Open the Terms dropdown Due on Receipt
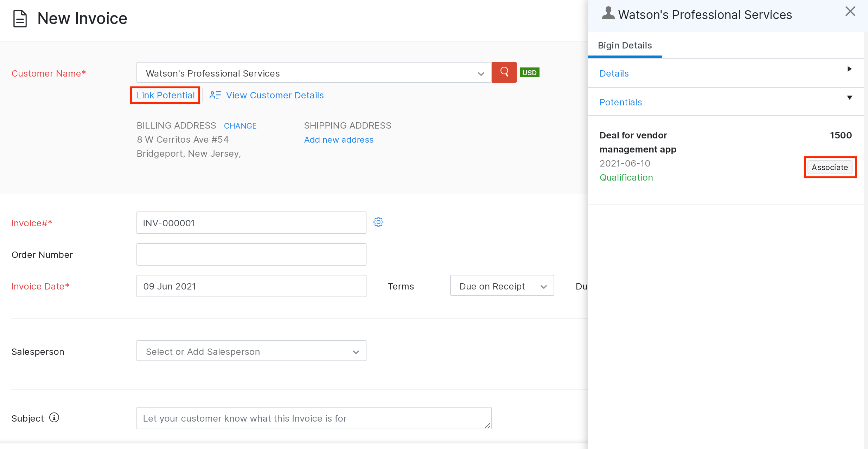This screenshot has width=868, height=449. [x=502, y=286]
